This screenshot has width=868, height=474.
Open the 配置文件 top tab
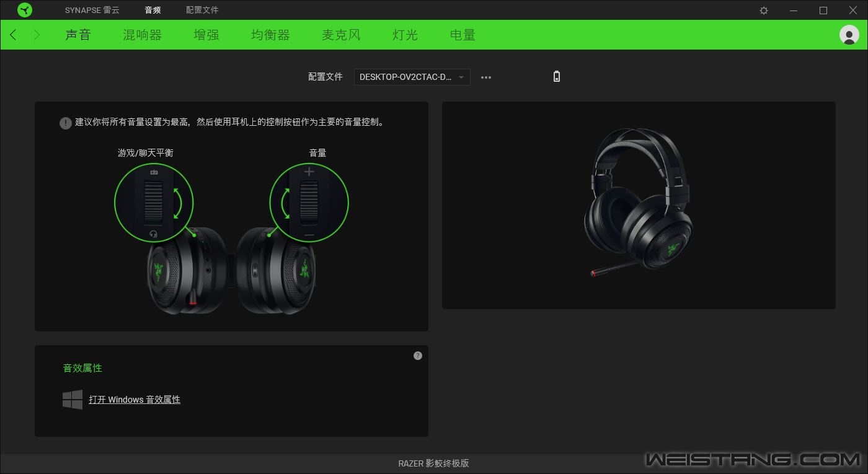(x=202, y=10)
